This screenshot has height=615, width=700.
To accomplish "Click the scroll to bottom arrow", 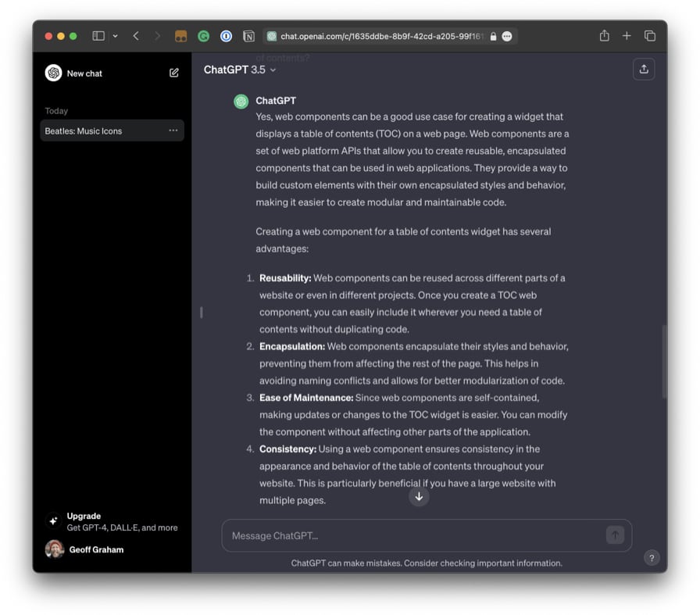I will coord(419,496).
